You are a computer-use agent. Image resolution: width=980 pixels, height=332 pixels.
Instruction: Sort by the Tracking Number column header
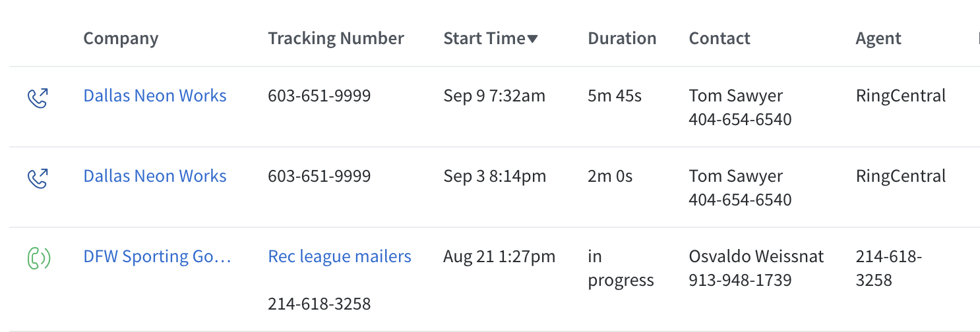click(x=336, y=38)
